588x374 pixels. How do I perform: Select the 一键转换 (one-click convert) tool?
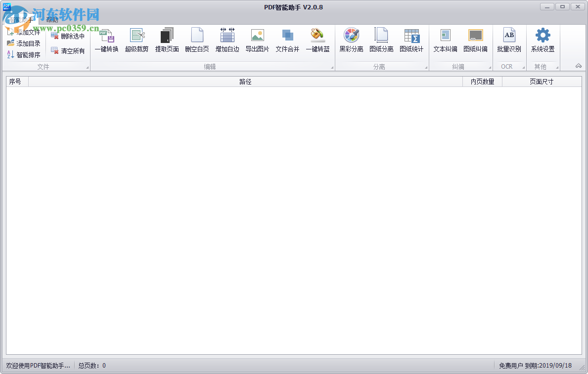point(106,41)
